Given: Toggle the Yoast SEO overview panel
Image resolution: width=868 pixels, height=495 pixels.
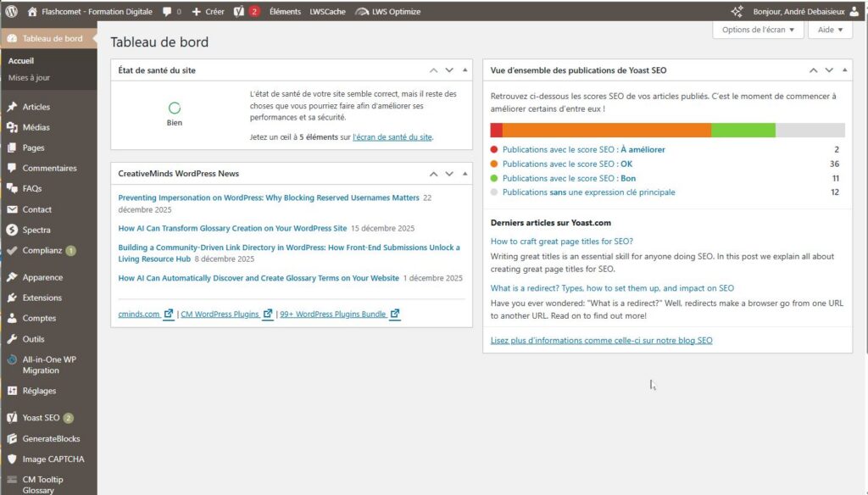Looking at the screenshot, I should point(844,70).
